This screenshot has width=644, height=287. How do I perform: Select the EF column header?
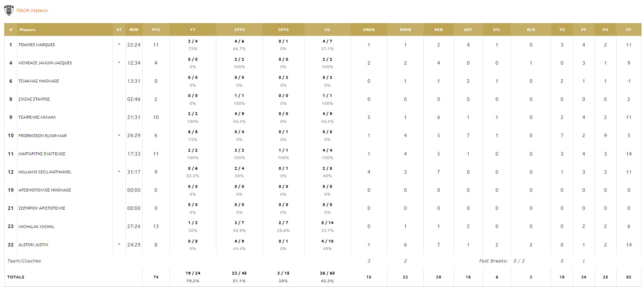coord(628,30)
